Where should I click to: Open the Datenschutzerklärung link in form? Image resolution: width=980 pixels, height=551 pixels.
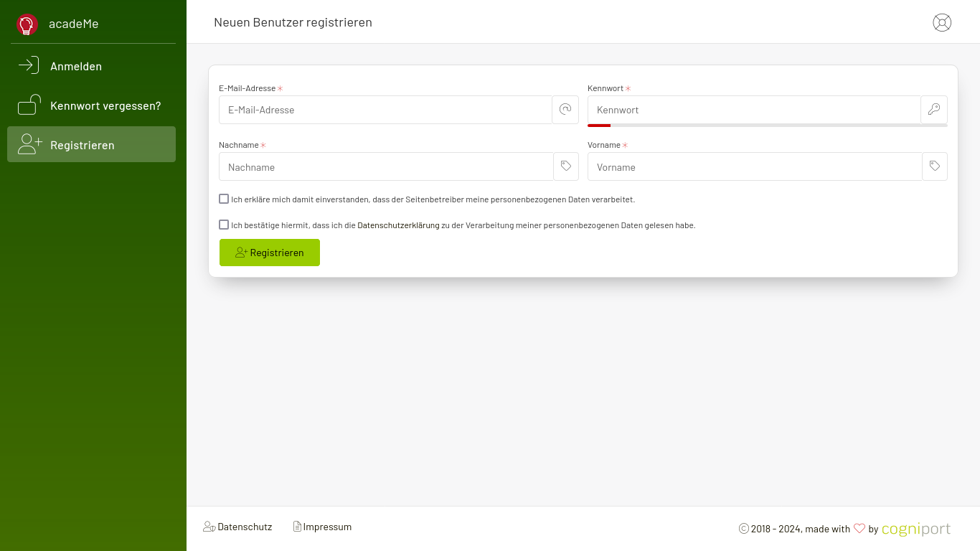pyautogui.click(x=398, y=225)
